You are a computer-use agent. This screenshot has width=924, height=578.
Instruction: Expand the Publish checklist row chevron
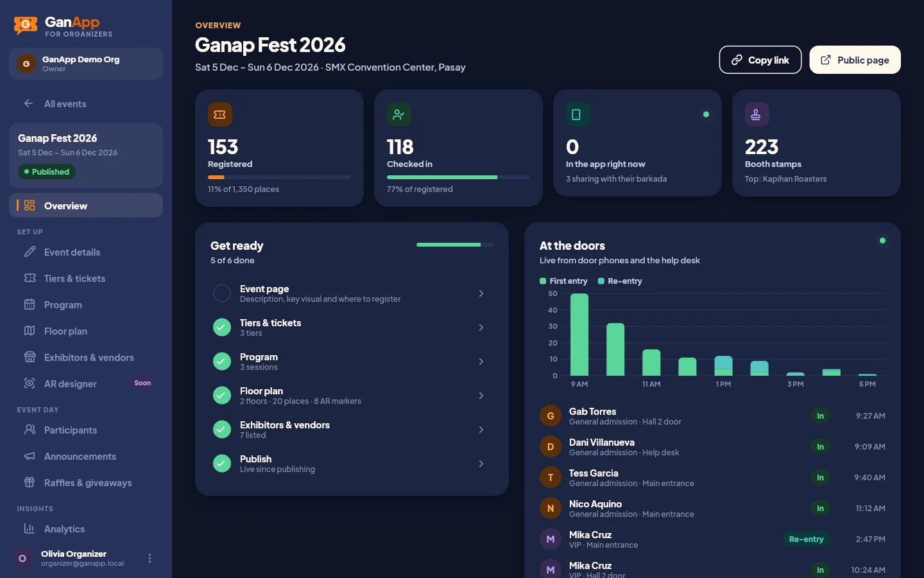(x=481, y=464)
